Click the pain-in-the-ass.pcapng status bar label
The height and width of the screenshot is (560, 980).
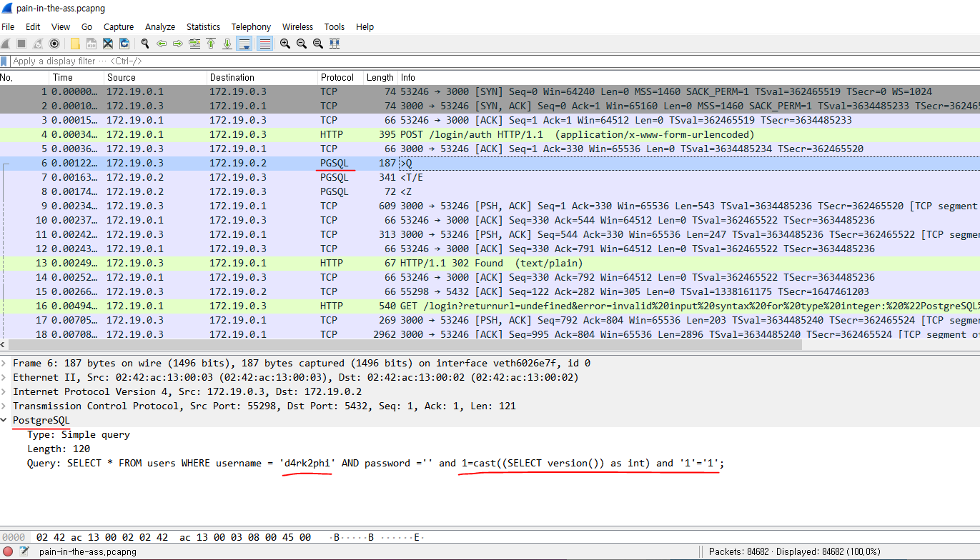tap(87, 551)
